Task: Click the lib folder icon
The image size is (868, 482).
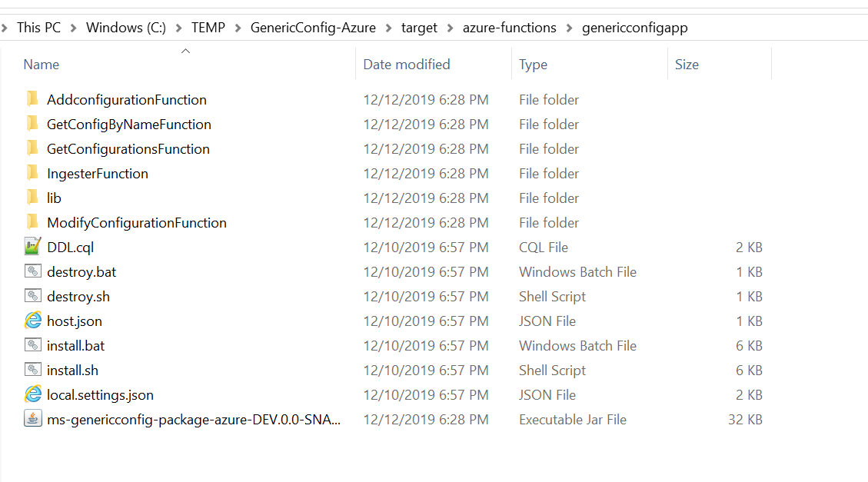Action: pos(32,198)
